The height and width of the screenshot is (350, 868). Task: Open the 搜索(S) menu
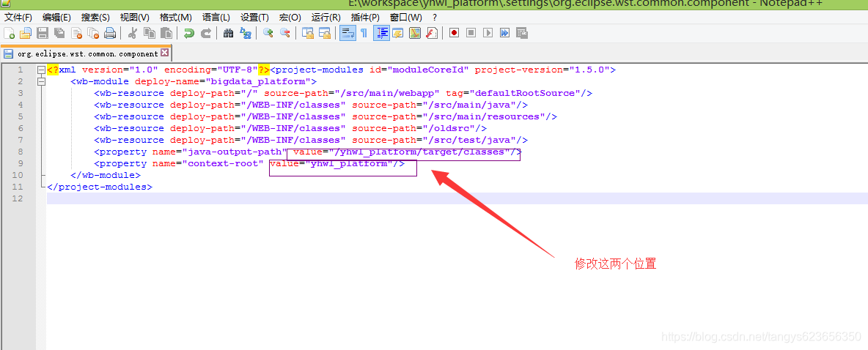pos(95,17)
